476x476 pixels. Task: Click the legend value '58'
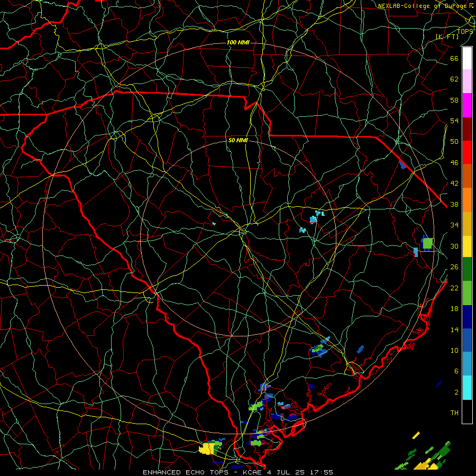[454, 100]
